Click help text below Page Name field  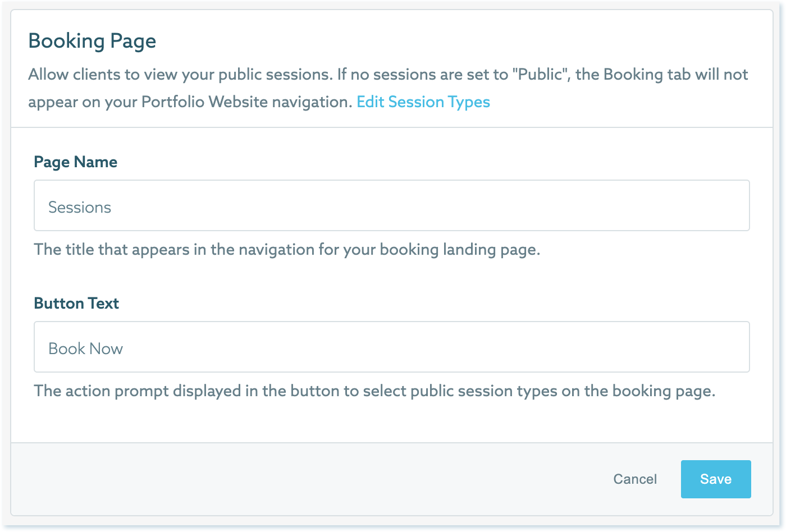[286, 249]
